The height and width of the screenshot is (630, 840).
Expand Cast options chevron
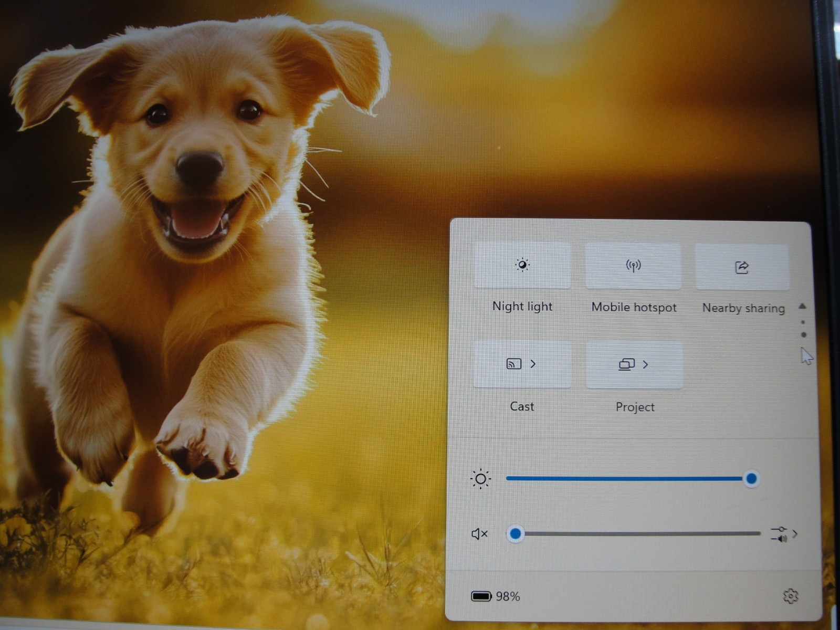(x=533, y=364)
